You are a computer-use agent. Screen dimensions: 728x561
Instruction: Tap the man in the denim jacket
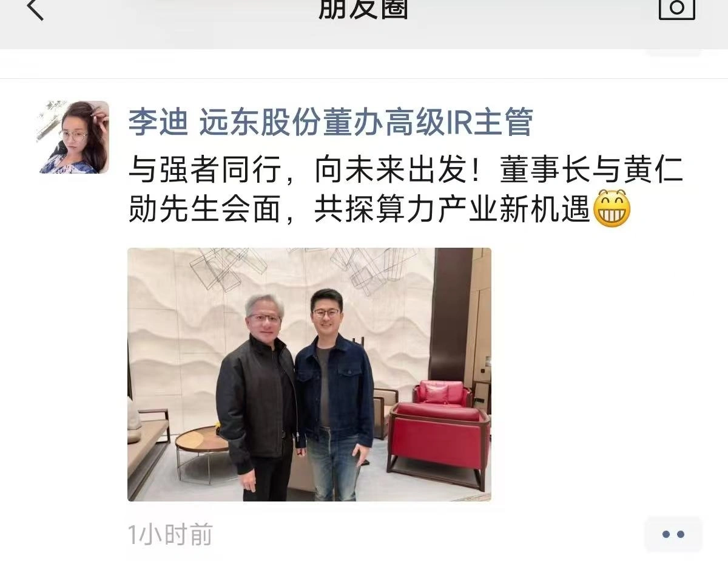335,395
